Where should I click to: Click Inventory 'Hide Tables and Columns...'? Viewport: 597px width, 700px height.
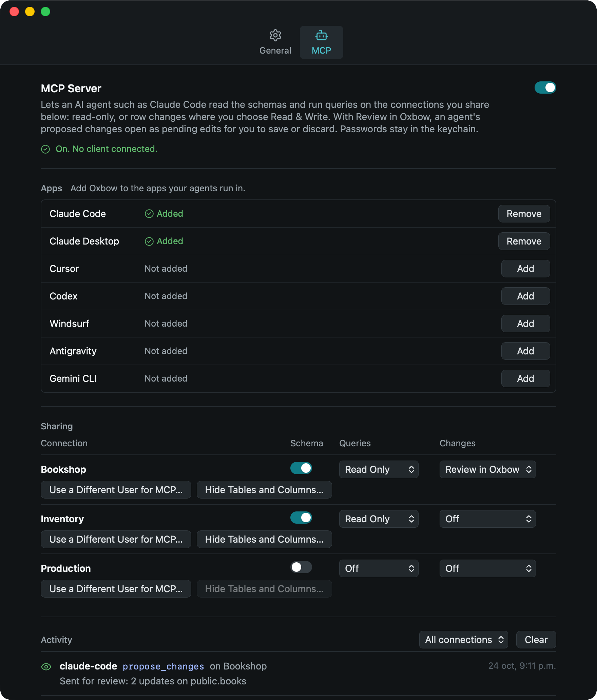(x=264, y=539)
